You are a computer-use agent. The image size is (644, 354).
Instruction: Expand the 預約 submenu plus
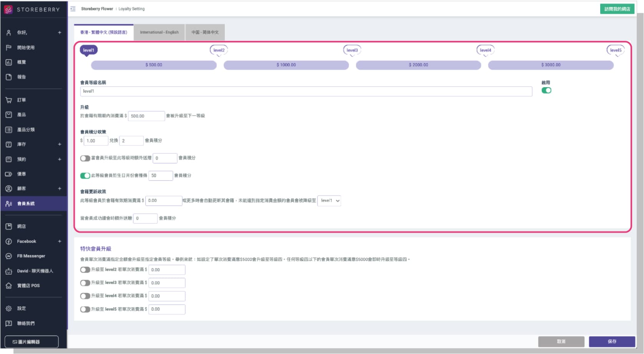click(60, 159)
